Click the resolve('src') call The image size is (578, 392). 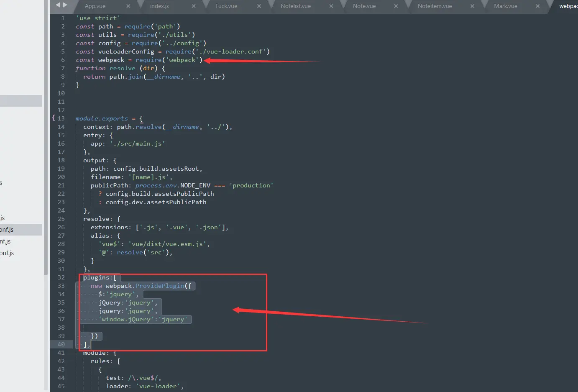click(143, 252)
